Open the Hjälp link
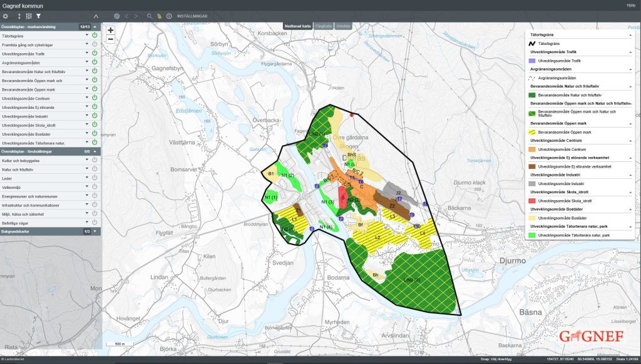The image size is (641, 364). click(x=630, y=5)
